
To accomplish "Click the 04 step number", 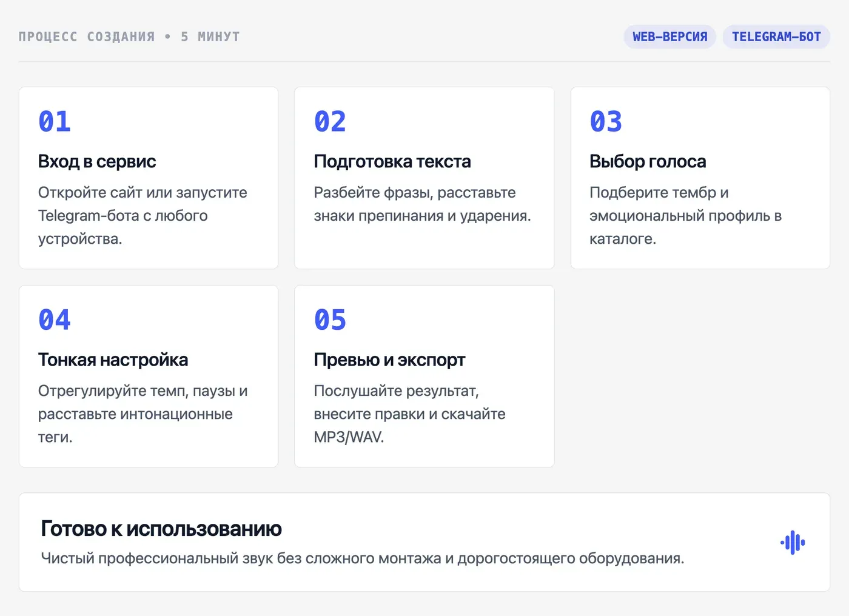I will [x=55, y=320].
